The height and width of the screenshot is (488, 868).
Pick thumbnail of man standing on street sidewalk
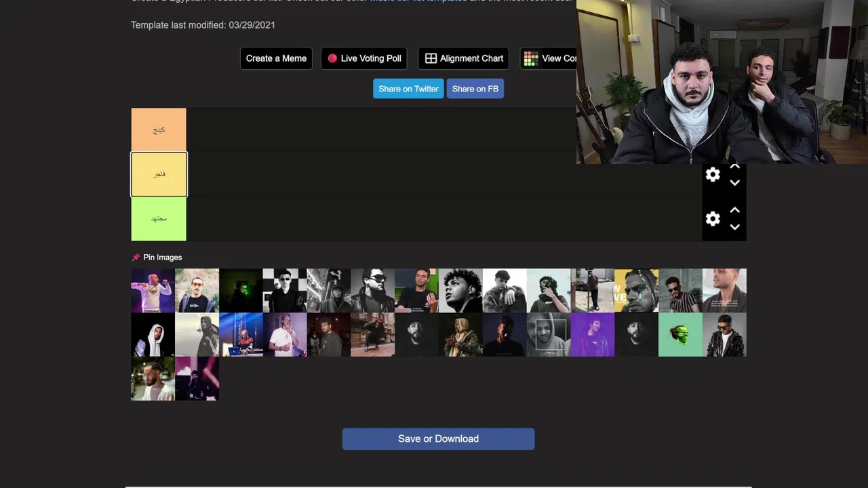pos(593,290)
